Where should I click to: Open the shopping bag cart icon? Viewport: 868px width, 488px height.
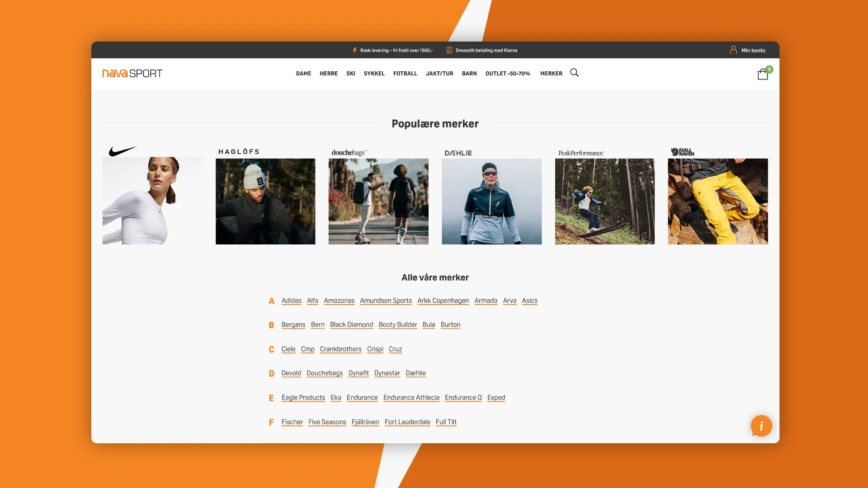(763, 74)
